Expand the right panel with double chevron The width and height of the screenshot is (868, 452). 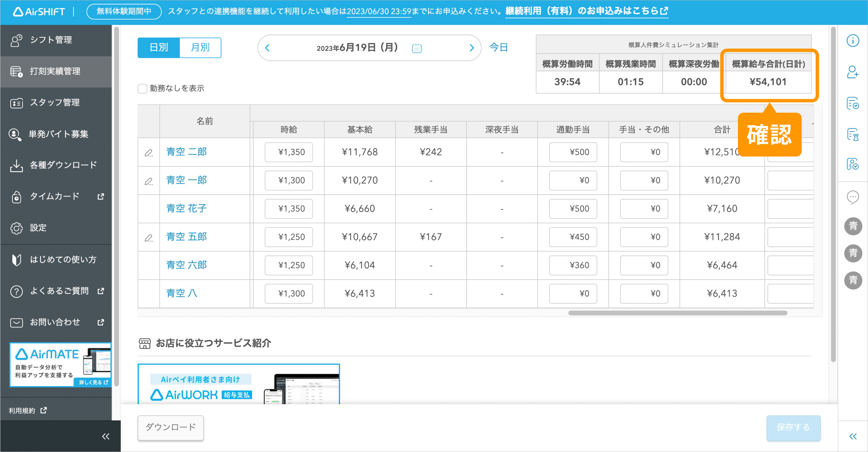tap(853, 436)
